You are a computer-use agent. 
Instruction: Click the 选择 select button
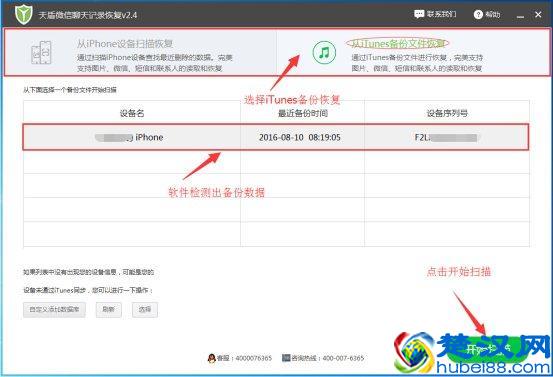(x=145, y=310)
